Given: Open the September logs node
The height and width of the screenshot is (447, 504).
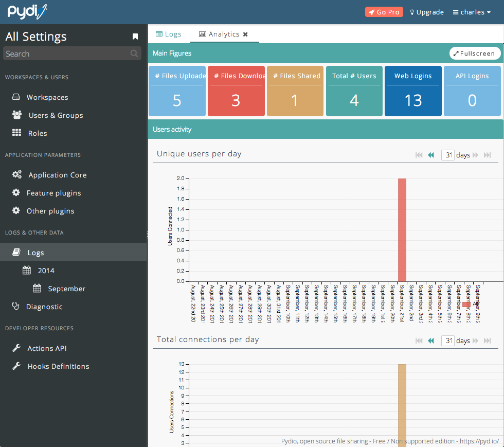Looking at the screenshot, I should click(66, 289).
